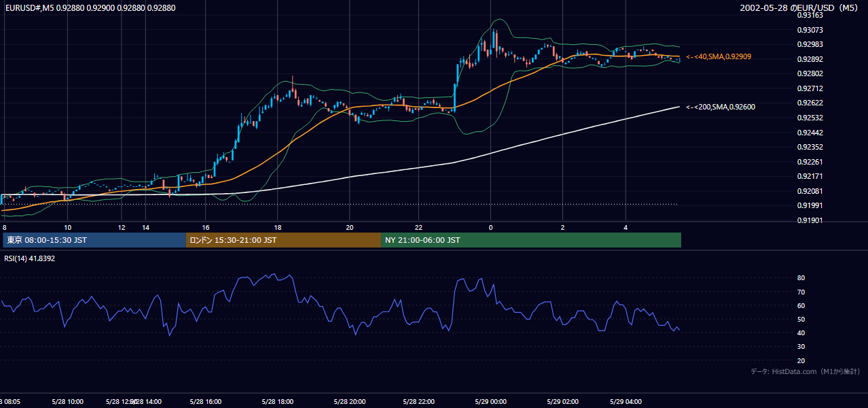Select the ロンドン 15:30-21:00 JST session bar
Image resolution: width=868 pixels, height=408 pixels.
pyautogui.click(x=283, y=240)
